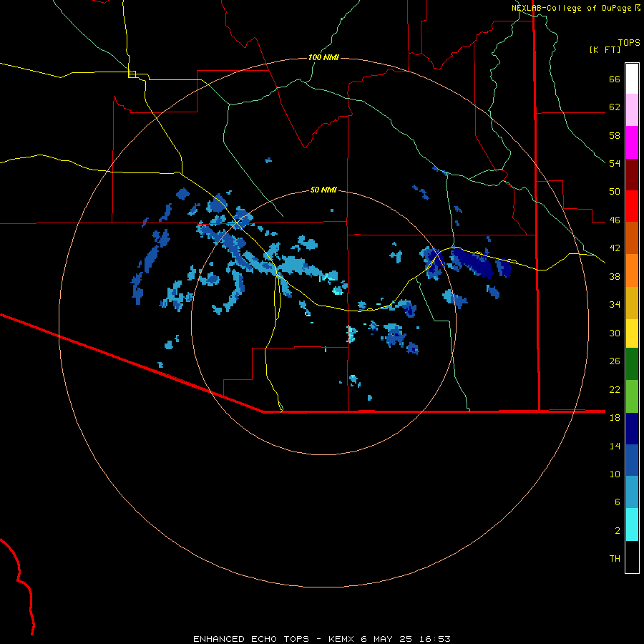Click the TH threshold legend label
Image resolution: width=644 pixels, height=644 pixels.
[615, 559]
